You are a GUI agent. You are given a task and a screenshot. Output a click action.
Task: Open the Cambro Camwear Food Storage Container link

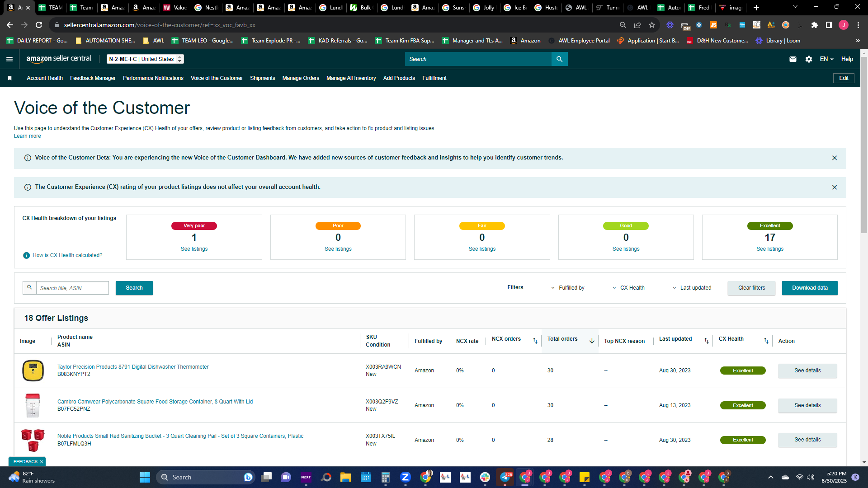click(x=155, y=402)
